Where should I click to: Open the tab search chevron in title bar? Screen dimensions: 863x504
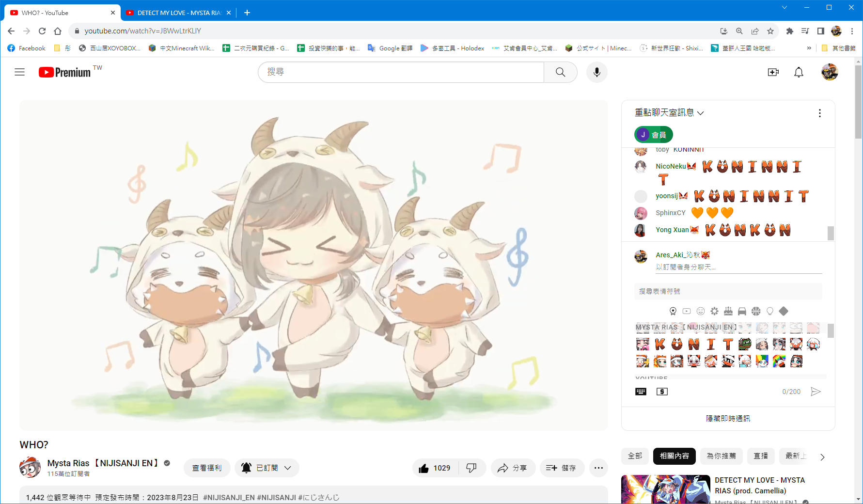click(784, 7)
